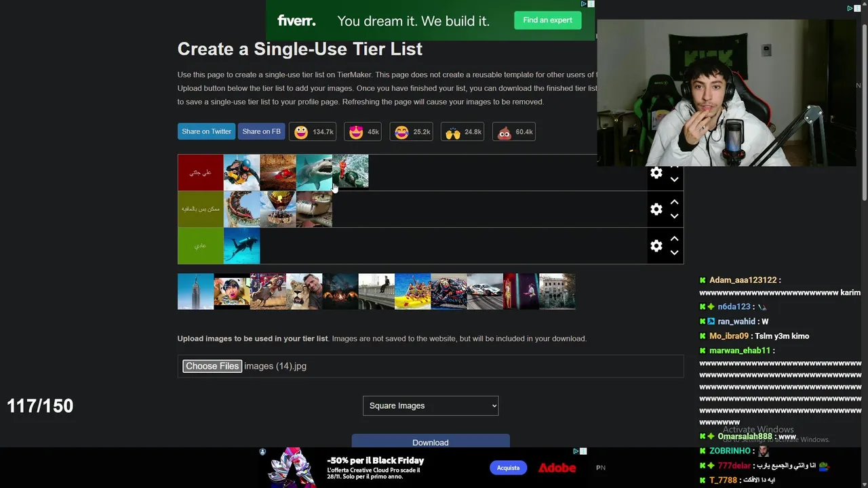Move the olive tier row down
This screenshot has height=488, width=868.
pyautogui.click(x=674, y=216)
